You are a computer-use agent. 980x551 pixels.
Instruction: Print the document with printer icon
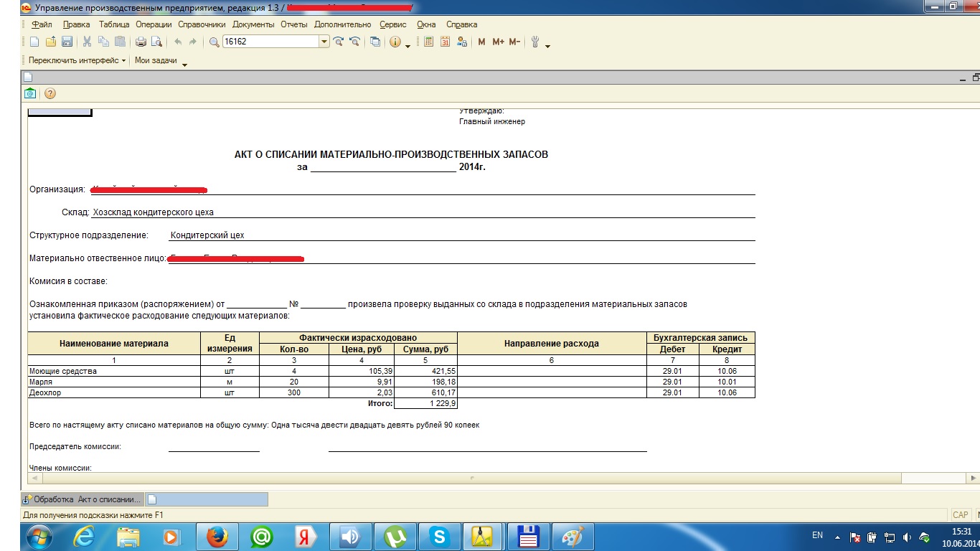pos(141,42)
